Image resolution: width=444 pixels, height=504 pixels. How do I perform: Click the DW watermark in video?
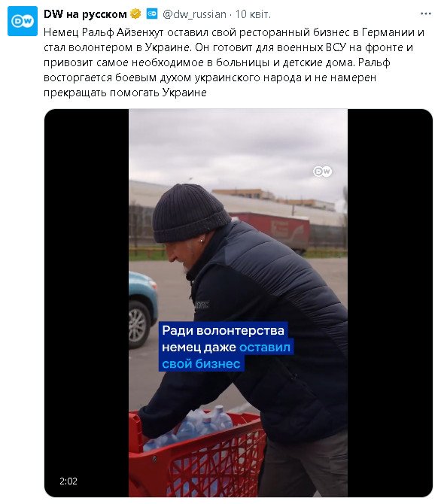point(323,172)
